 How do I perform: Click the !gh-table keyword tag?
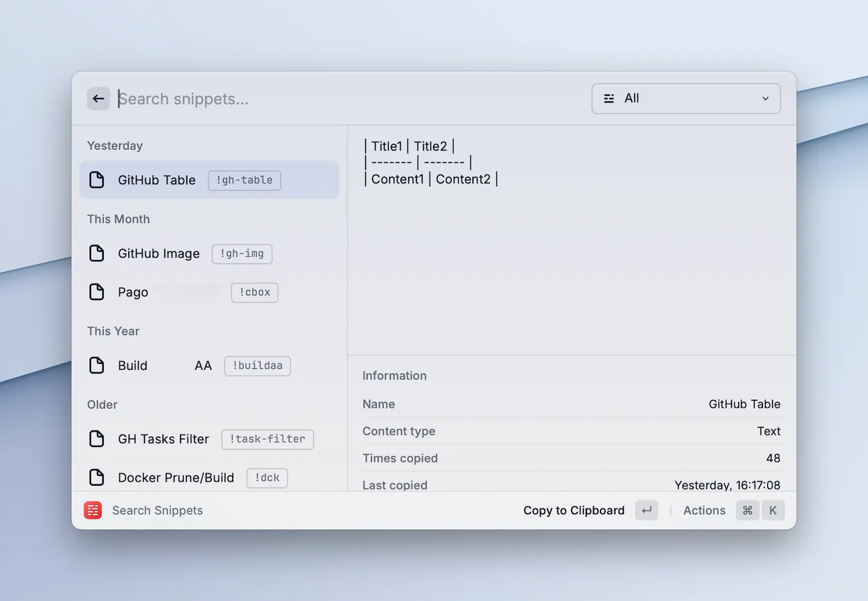click(244, 180)
